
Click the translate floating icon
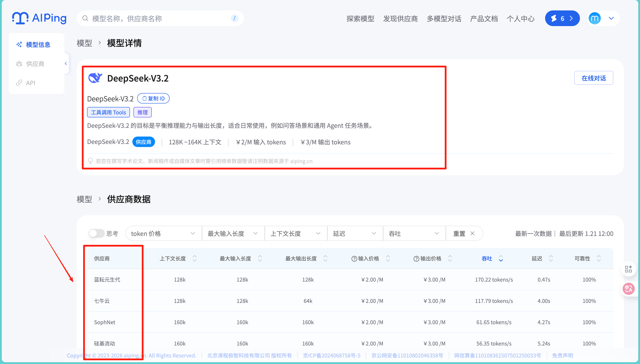click(628, 289)
